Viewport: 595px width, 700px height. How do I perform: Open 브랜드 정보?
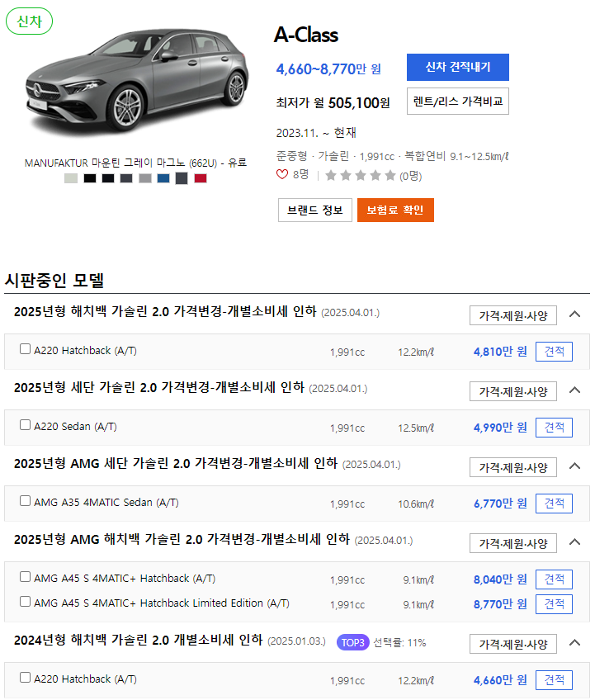(x=315, y=210)
